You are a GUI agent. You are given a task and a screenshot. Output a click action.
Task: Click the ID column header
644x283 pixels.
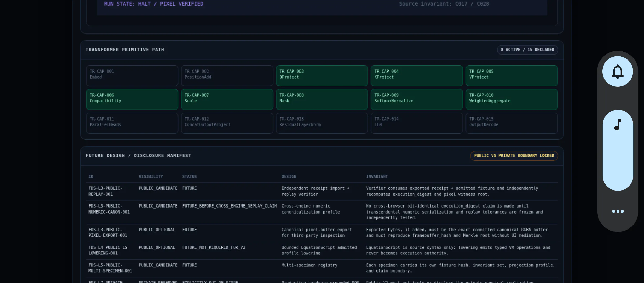click(91, 177)
